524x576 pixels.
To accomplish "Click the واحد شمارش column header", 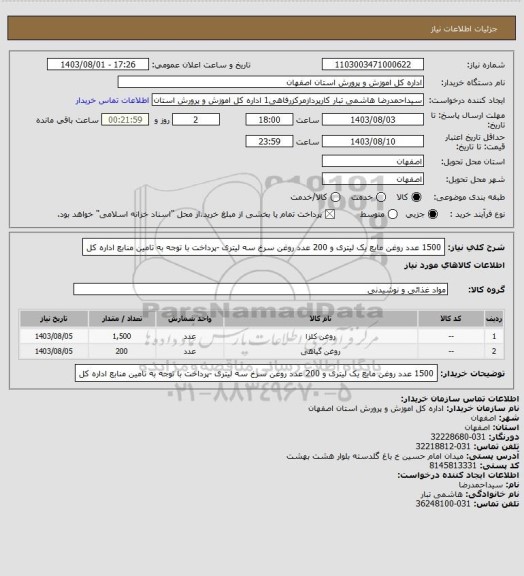I will click(190, 318).
